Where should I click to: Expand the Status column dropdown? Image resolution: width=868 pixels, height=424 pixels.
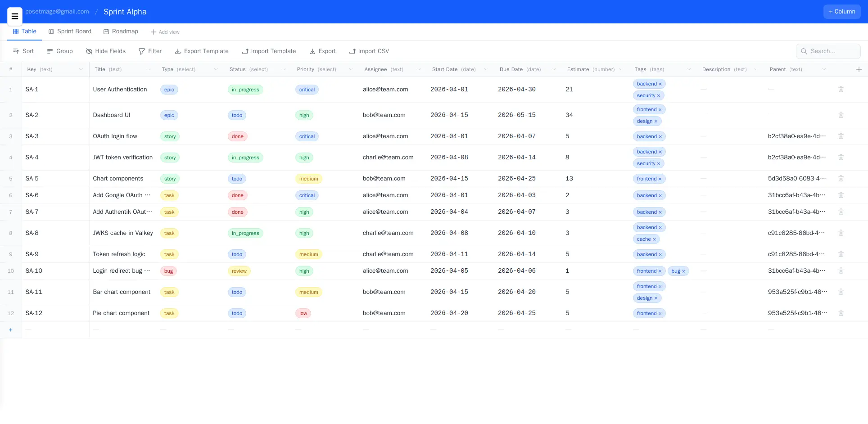pos(283,69)
